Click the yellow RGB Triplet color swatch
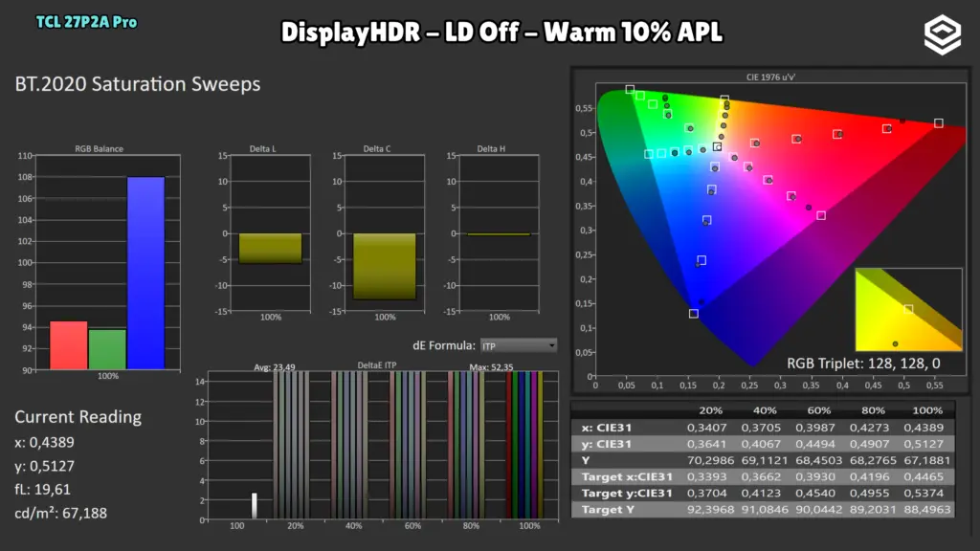The image size is (980, 551). (908, 309)
